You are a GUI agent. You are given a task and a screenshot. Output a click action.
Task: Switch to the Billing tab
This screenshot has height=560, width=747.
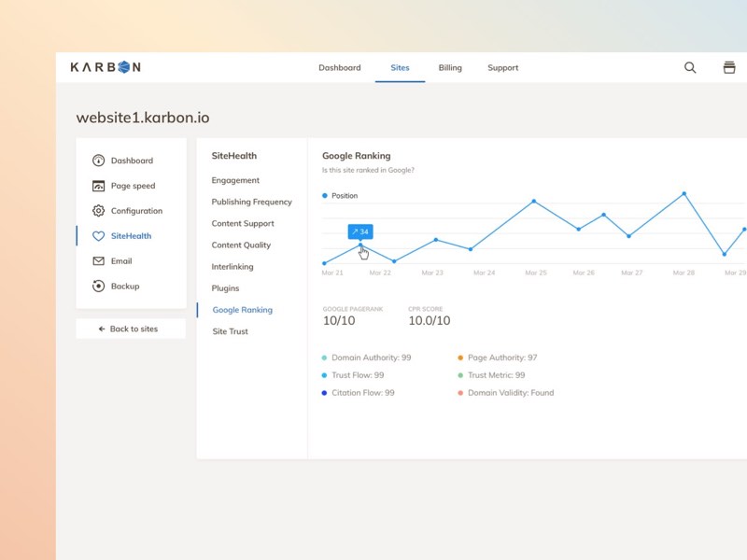(450, 68)
